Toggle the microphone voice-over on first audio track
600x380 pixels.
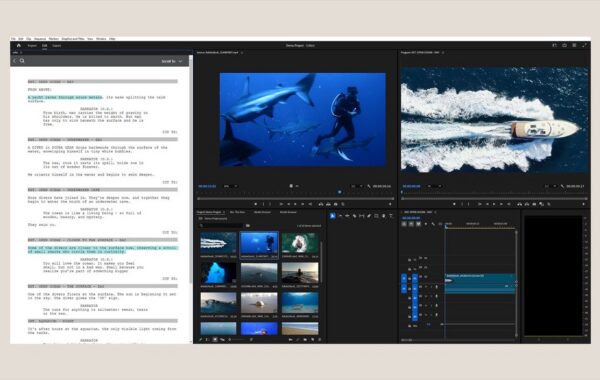pos(437,287)
